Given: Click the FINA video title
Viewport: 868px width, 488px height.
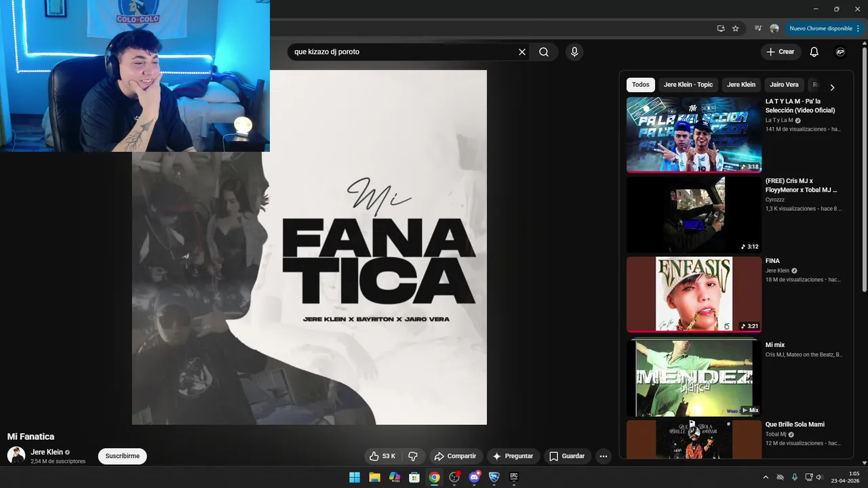Looking at the screenshot, I should (x=772, y=261).
